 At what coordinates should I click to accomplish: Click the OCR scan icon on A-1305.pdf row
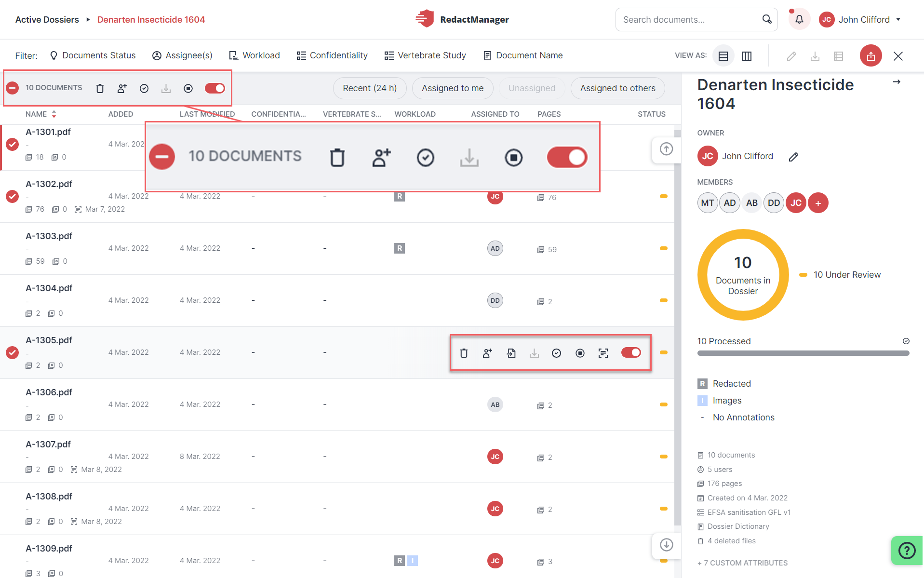[603, 353]
